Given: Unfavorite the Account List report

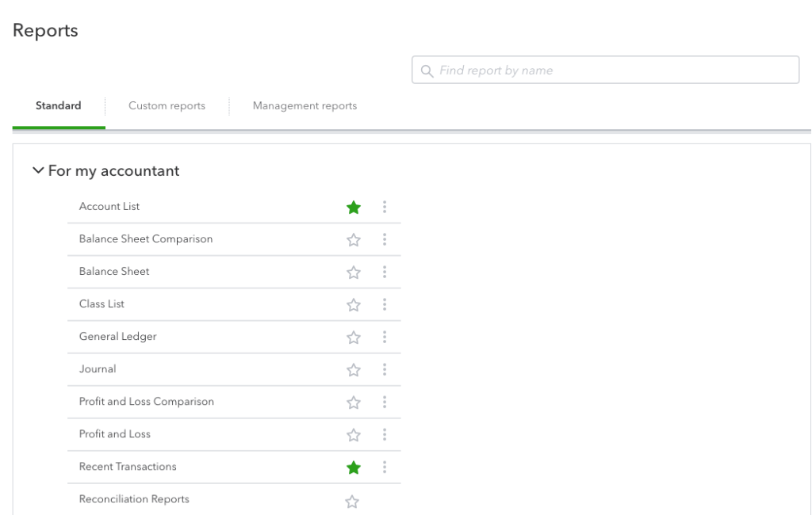Looking at the screenshot, I should pyautogui.click(x=353, y=206).
